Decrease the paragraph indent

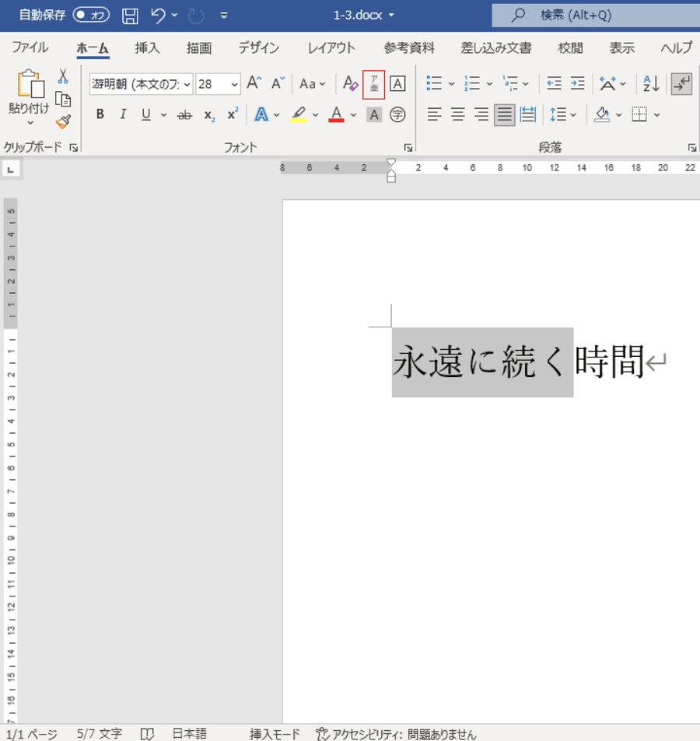click(554, 84)
